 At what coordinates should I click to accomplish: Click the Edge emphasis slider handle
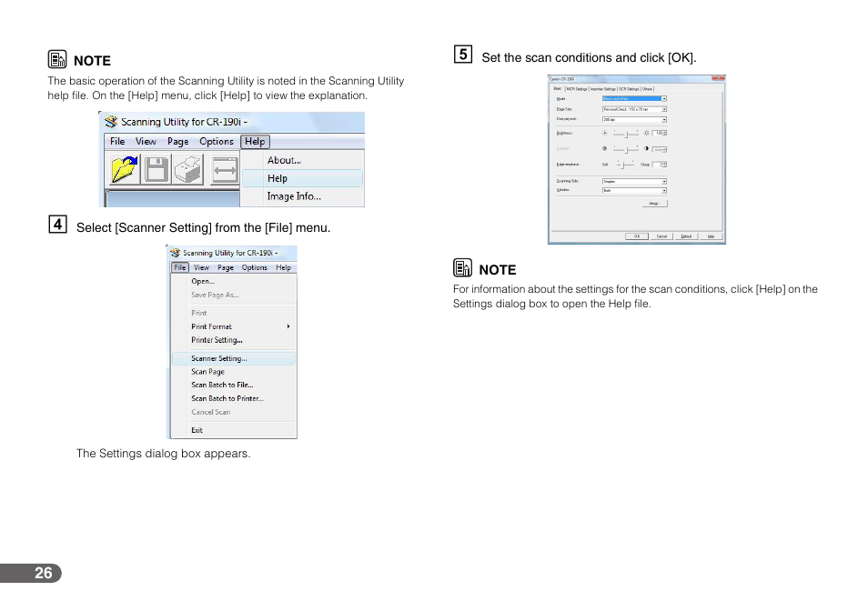click(x=622, y=165)
